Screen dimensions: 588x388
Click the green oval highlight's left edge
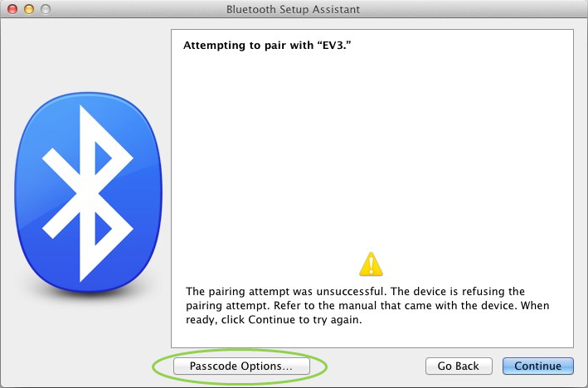(x=153, y=366)
